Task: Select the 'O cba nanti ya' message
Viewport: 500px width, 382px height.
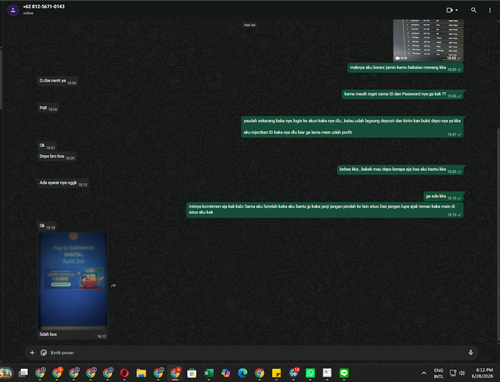Action: (x=57, y=81)
